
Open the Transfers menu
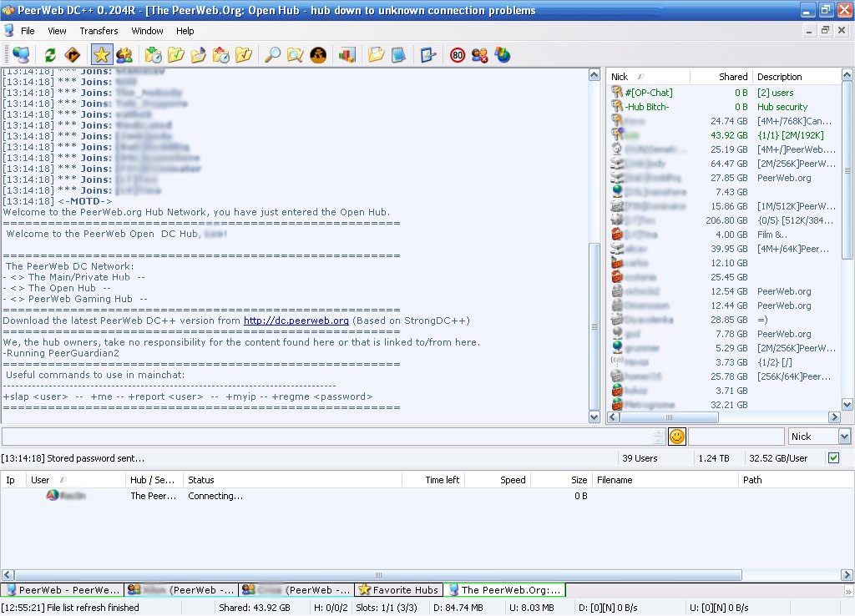(x=99, y=31)
